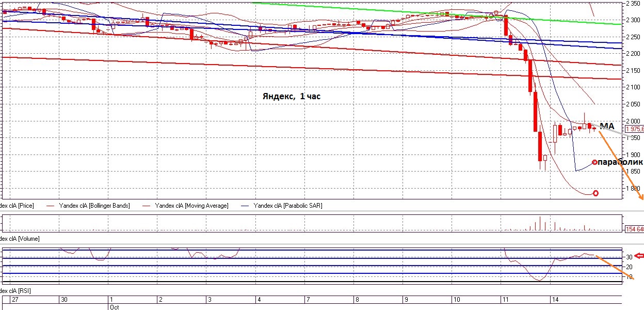This screenshot has height=310, width=644.
Task: Click date axis label 11
Action: (506, 299)
